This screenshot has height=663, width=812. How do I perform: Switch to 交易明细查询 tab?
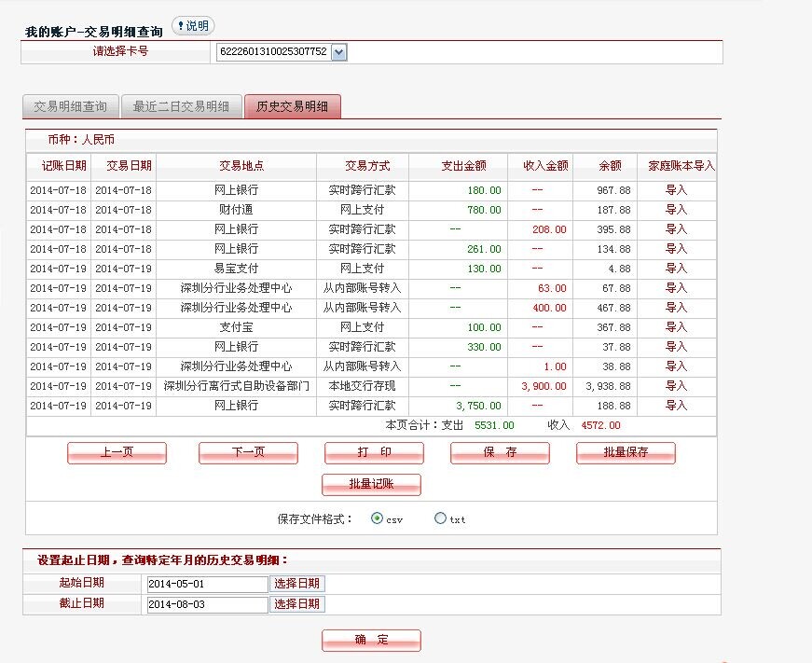(70, 106)
